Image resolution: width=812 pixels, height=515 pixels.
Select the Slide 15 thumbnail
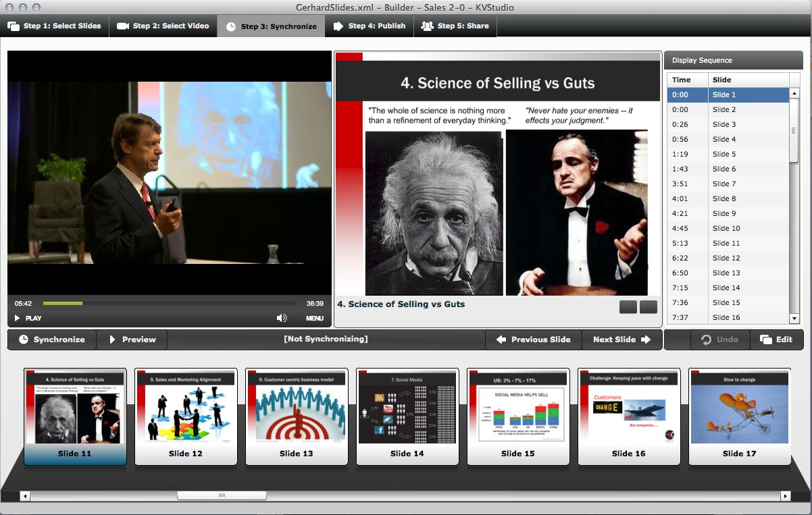[518, 416]
